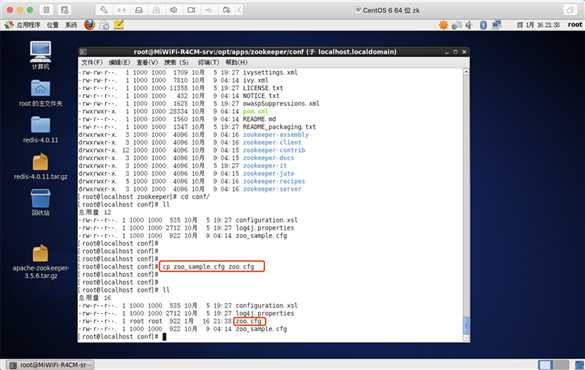Click the zoo.cfg file name in last listing
This screenshot has width=585, height=370.
(248, 321)
